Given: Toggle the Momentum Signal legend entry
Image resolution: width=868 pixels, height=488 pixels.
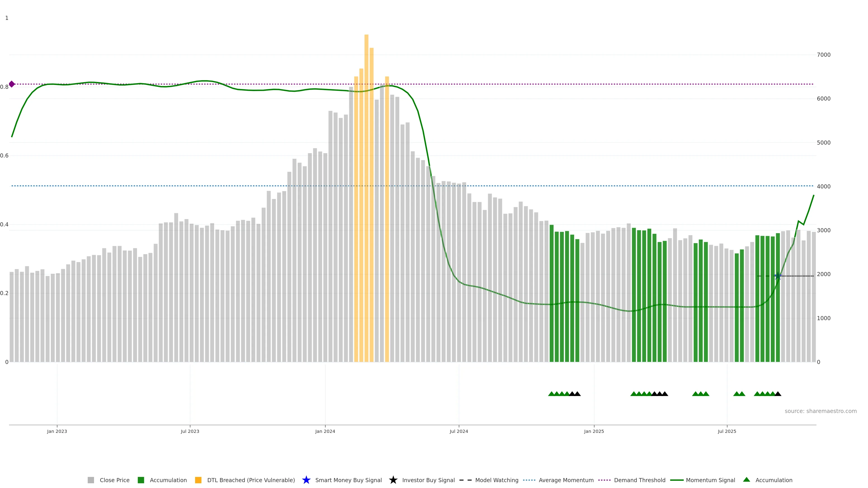Looking at the screenshot, I should tap(710, 480).
